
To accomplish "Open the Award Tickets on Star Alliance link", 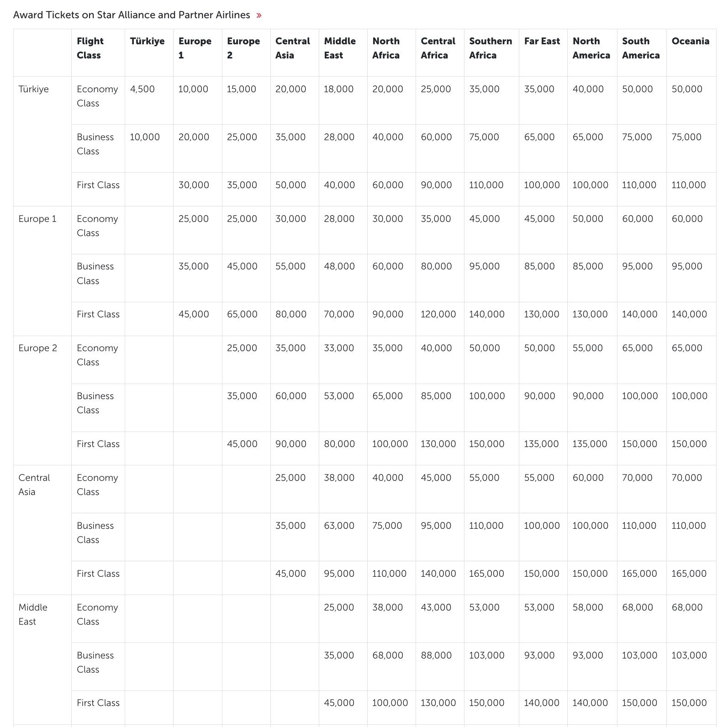I will [132, 15].
